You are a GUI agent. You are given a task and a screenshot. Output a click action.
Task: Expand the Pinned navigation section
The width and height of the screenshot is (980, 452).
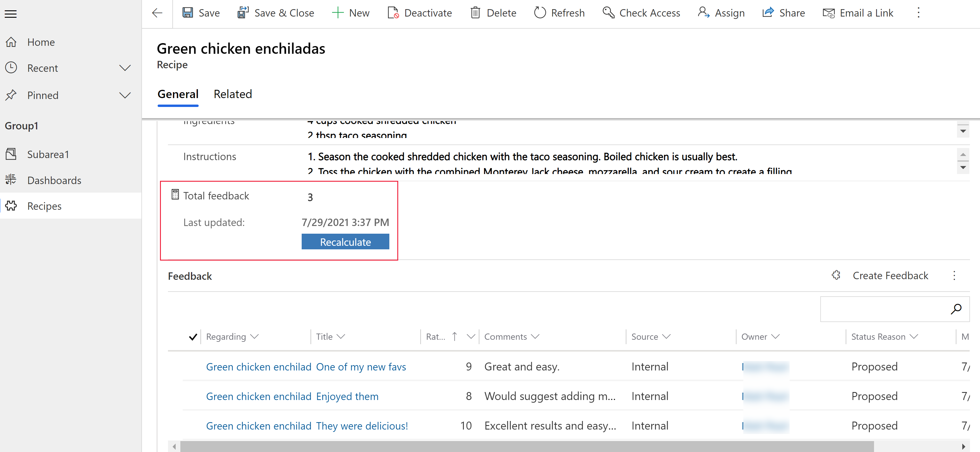(x=124, y=95)
